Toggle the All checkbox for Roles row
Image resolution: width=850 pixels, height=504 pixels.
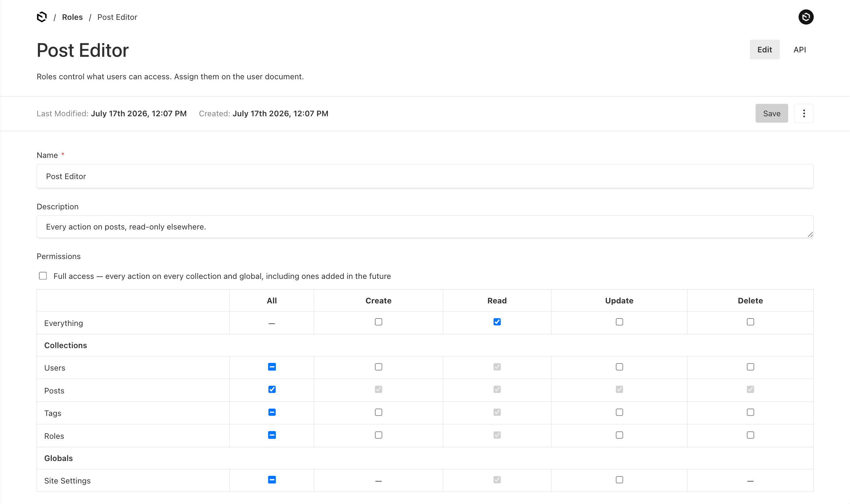point(272,435)
